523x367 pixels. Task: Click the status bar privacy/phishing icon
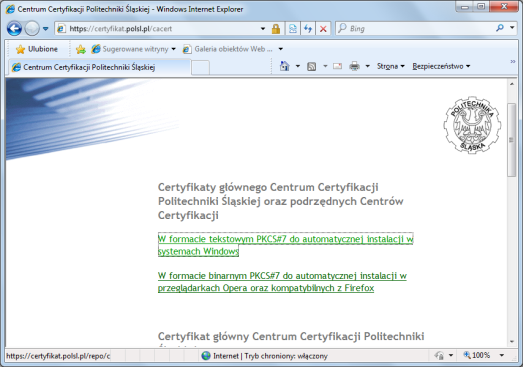pyautogui.click(x=439, y=355)
